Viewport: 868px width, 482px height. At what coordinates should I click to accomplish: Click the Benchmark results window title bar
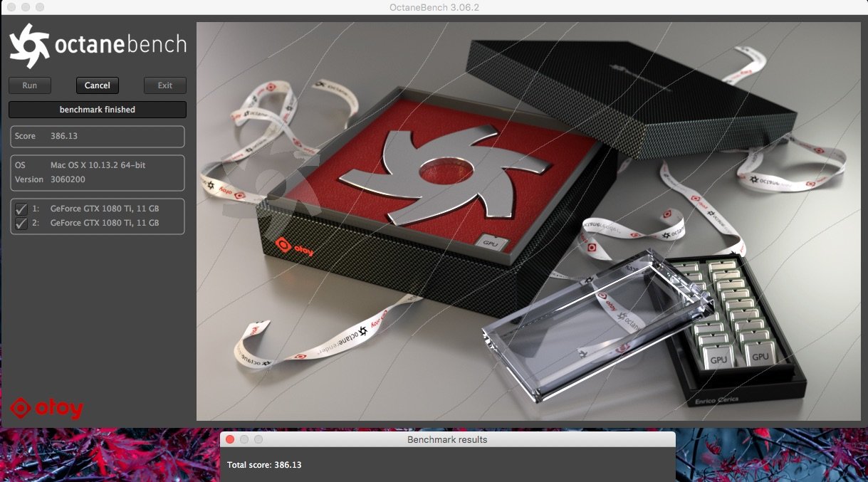point(447,439)
